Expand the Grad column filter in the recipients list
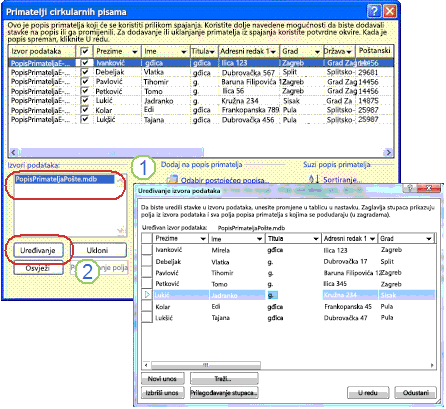Screen dimensions: 446x409 click(317, 52)
